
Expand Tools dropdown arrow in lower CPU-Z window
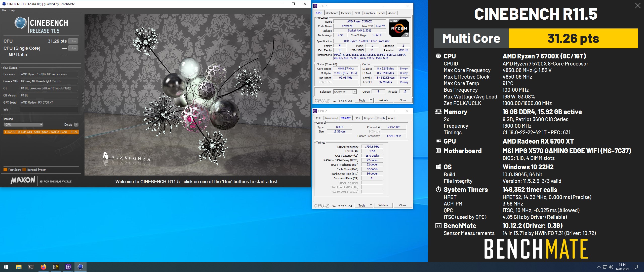point(371,205)
